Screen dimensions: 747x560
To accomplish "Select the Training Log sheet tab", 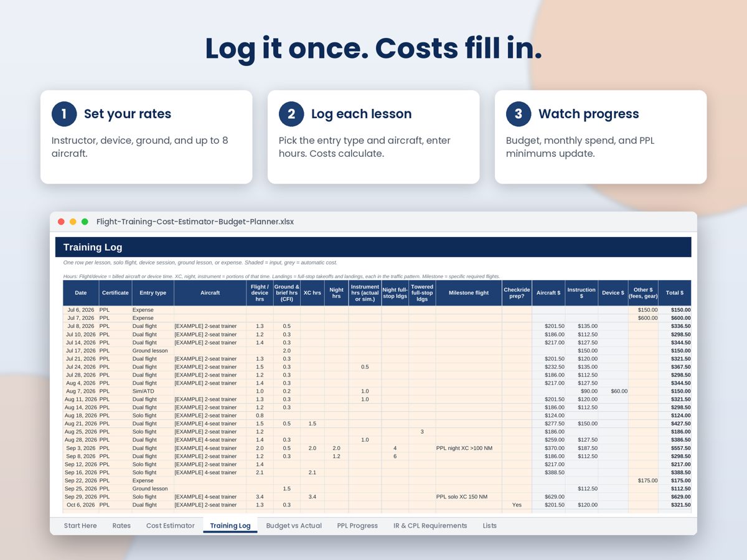I will (x=230, y=526).
